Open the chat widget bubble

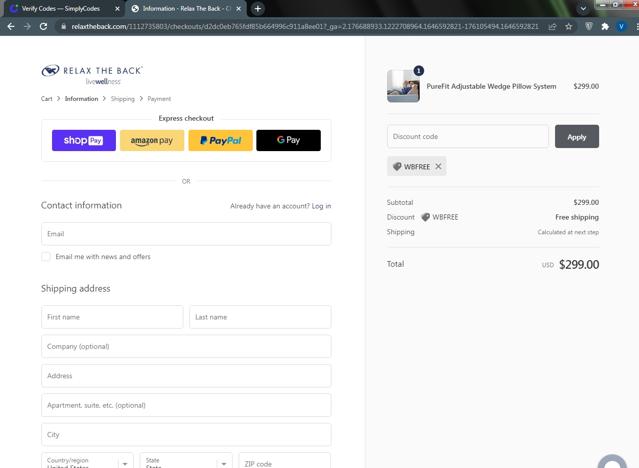(612, 462)
